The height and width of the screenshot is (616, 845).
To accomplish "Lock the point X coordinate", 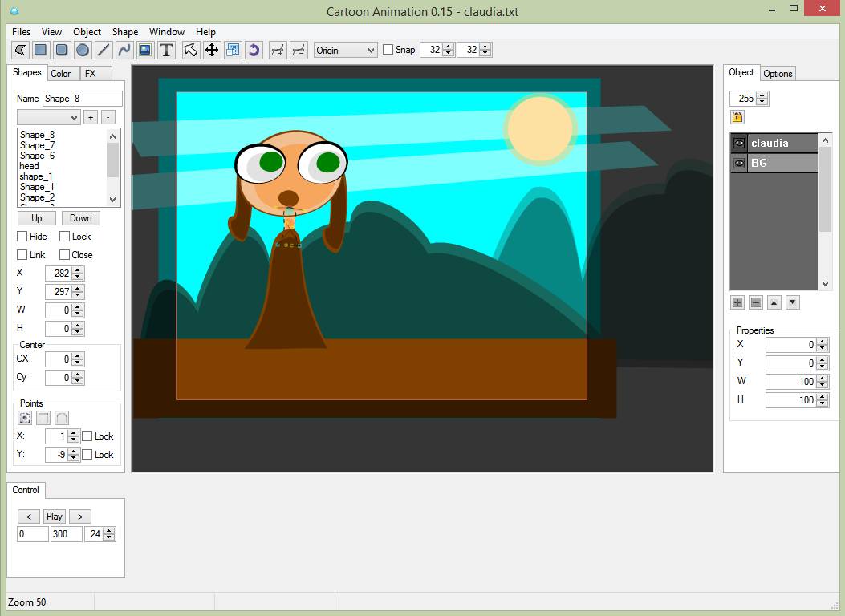I will 87,436.
